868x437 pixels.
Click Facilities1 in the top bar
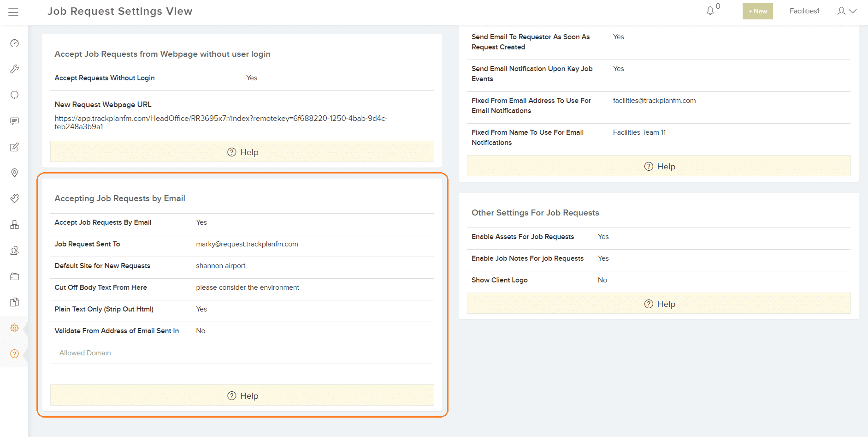pos(804,11)
